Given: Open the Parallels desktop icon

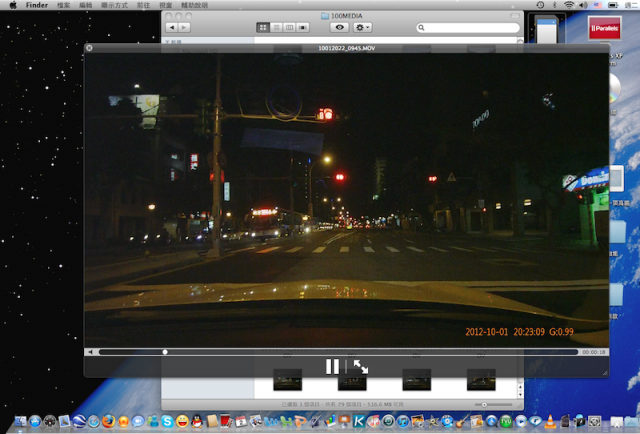Looking at the screenshot, I should (604, 28).
